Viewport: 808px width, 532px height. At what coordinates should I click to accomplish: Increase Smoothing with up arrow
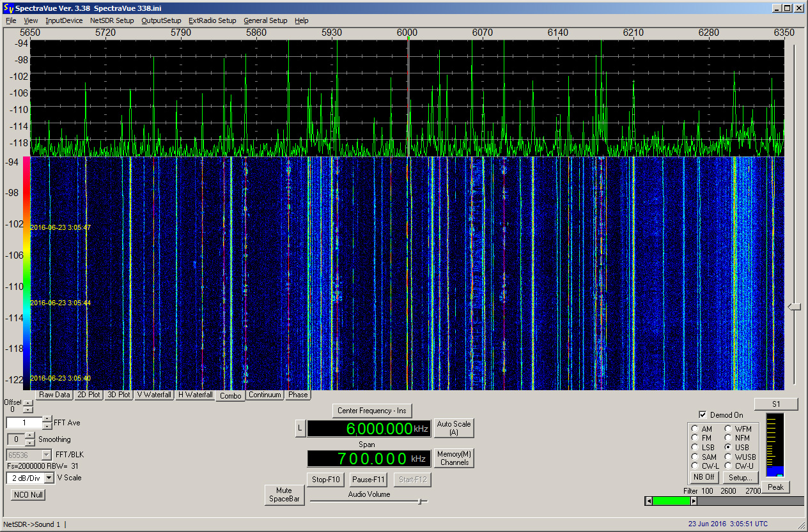coord(30,436)
